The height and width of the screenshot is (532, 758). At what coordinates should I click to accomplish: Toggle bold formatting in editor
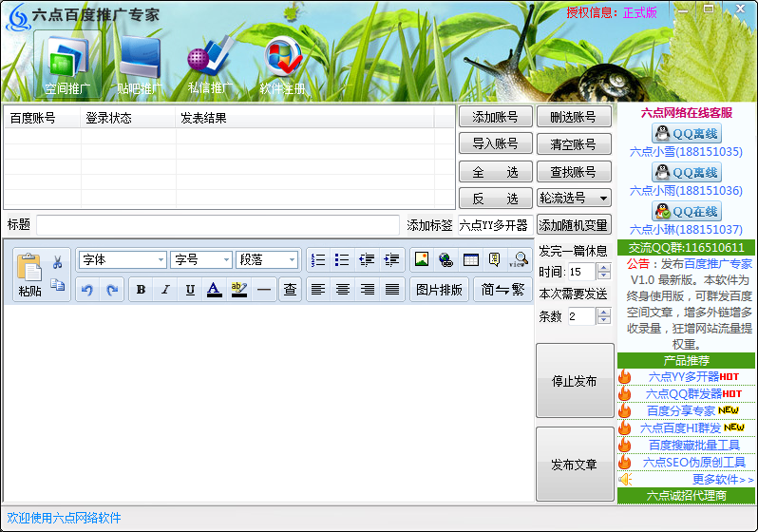[x=141, y=290]
